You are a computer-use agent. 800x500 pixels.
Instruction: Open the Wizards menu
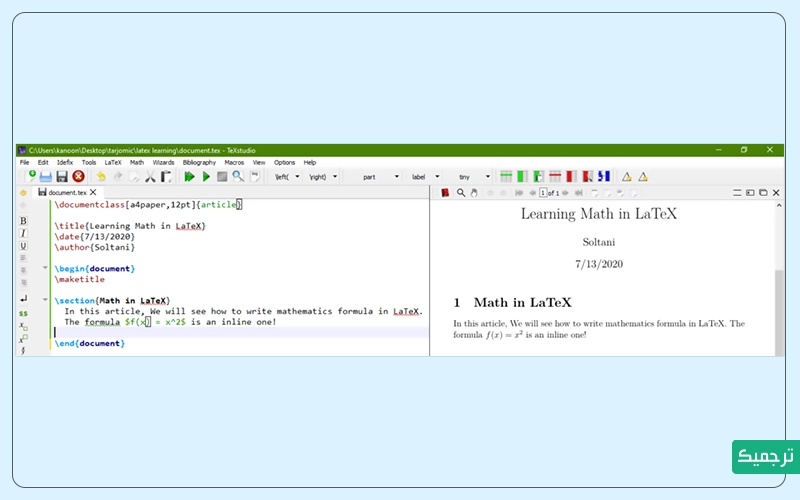163,162
